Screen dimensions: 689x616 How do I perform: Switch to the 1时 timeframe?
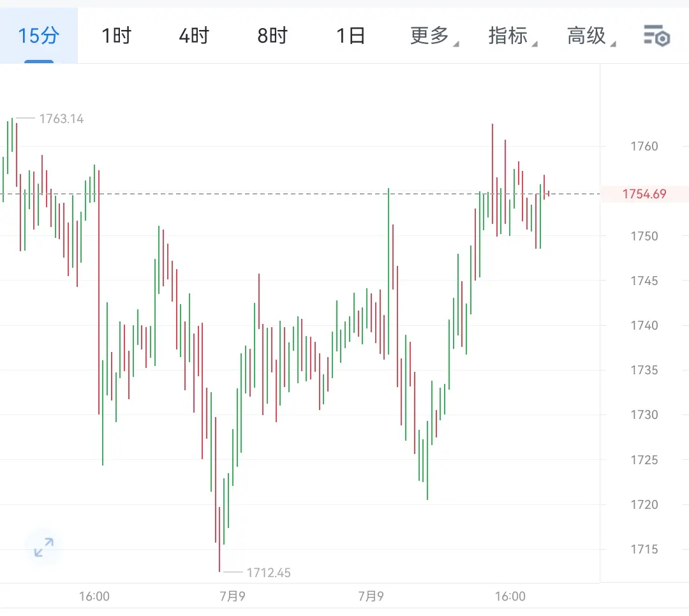(x=117, y=36)
